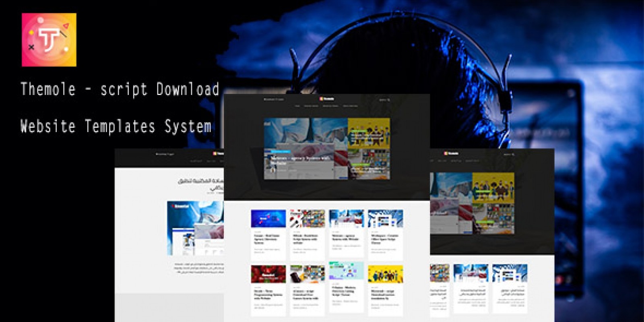Screen dimensions: 644x322
Task: Click the search icon in the center preview header
Action: coord(388,99)
